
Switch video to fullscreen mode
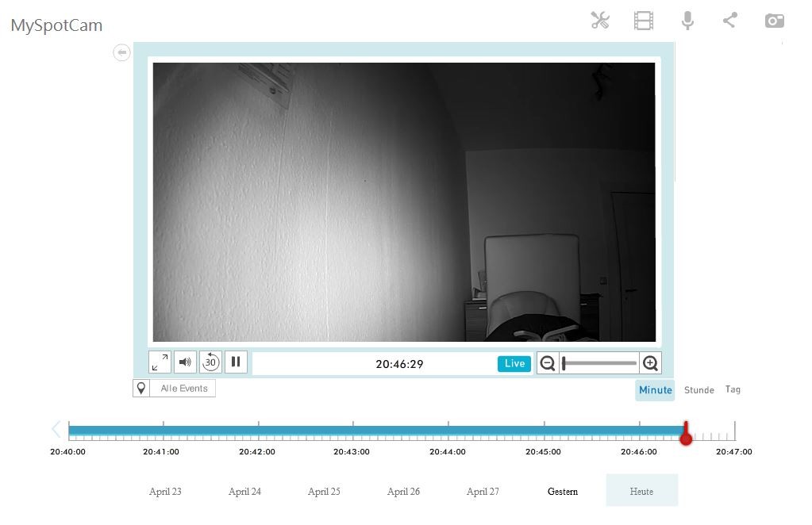[x=160, y=362]
